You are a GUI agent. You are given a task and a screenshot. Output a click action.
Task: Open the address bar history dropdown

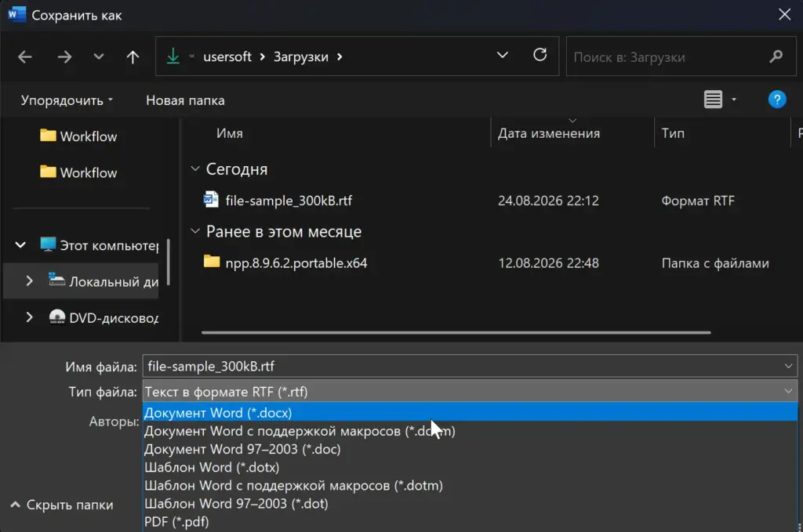tap(503, 56)
